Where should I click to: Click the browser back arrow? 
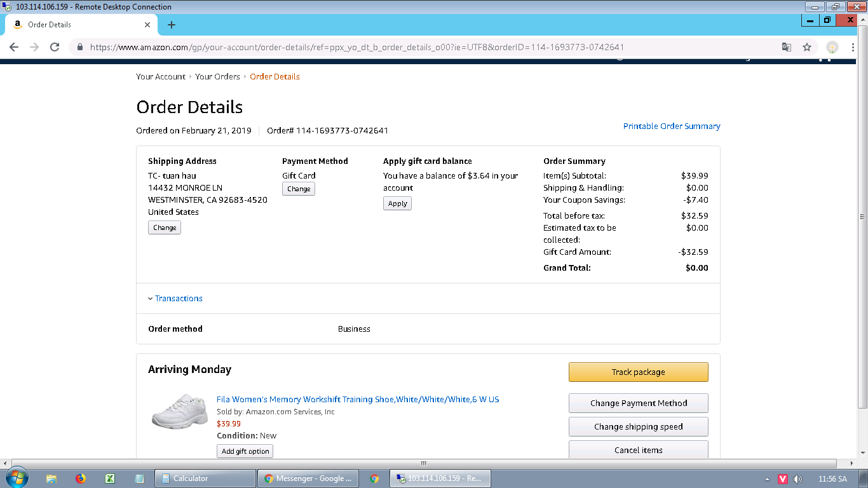[x=14, y=47]
